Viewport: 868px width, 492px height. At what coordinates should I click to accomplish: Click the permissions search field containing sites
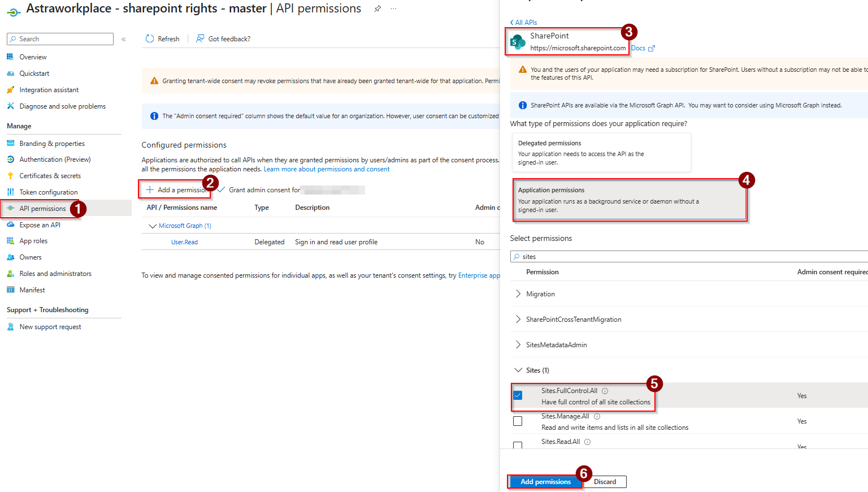678,257
